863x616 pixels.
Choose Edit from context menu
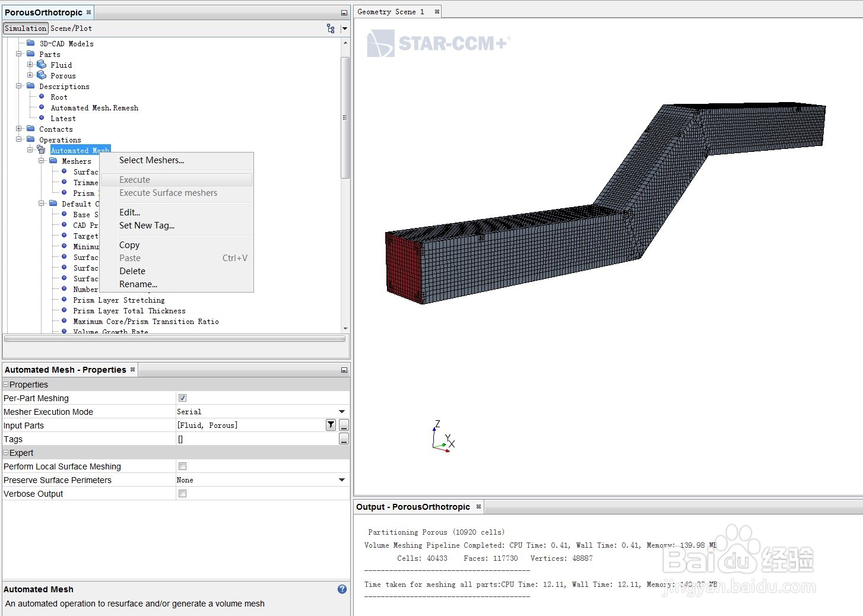coord(176,212)
